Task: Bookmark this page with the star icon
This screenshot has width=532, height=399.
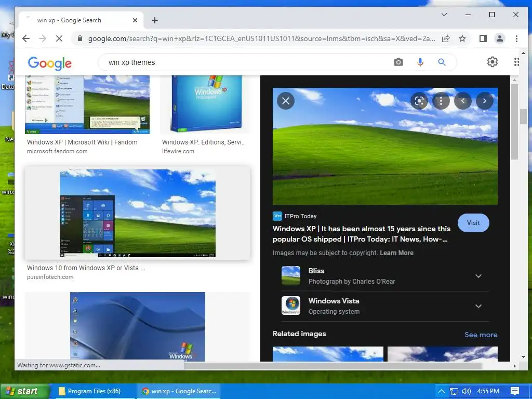Action: coord(462,38)
